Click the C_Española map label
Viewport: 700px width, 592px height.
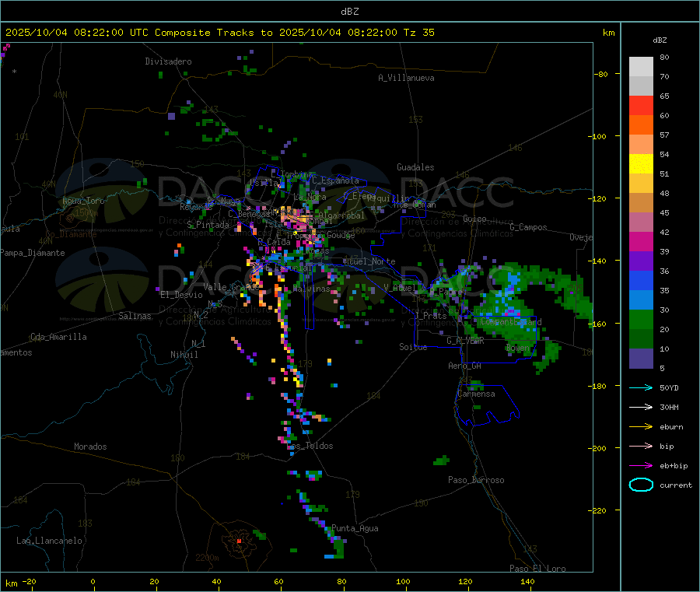pos(335,180)
